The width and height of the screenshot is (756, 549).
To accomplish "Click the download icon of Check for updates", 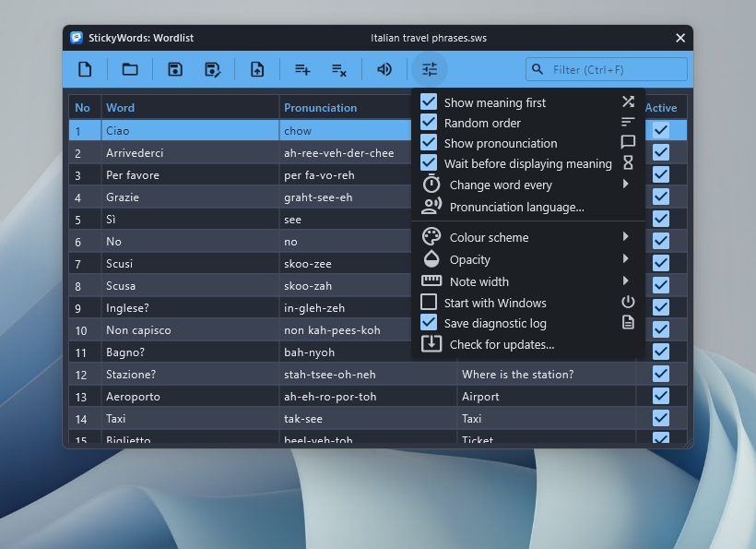I will point(431,344).
